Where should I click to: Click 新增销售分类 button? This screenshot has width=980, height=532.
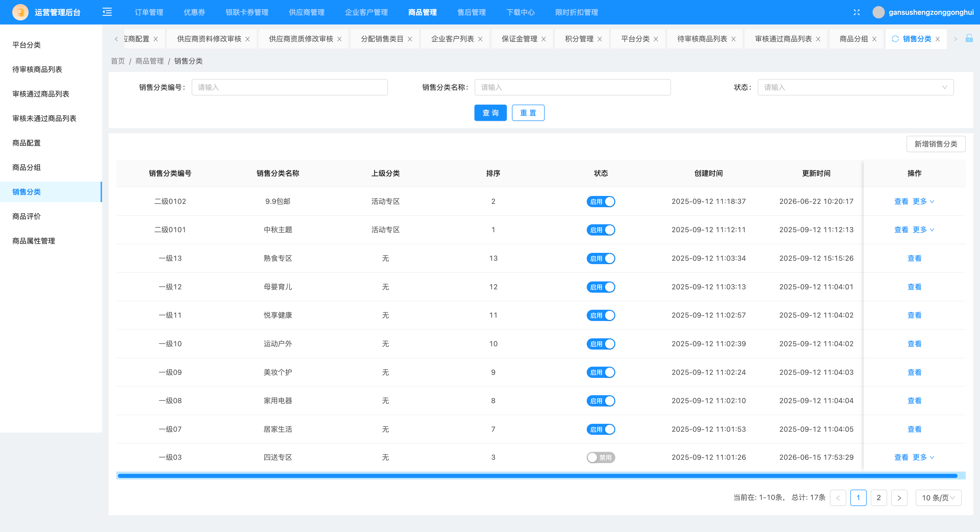(936, 144)
